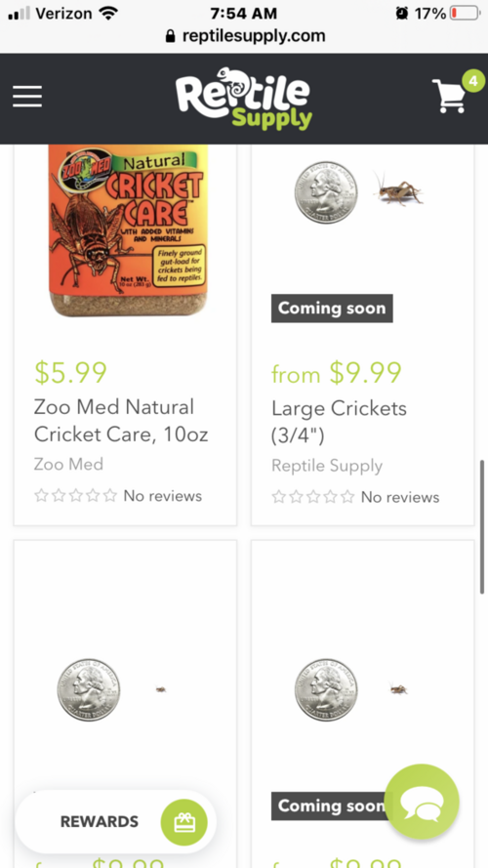Click star rating under Large Crickets
The image size is (488, 868).
(312, 497)
